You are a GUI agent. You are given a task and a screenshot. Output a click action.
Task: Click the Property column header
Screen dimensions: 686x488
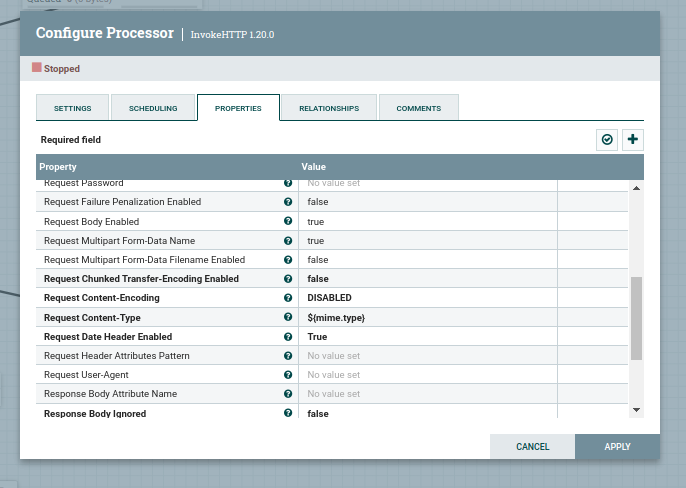pyautogui.click(x=58, y=167)
